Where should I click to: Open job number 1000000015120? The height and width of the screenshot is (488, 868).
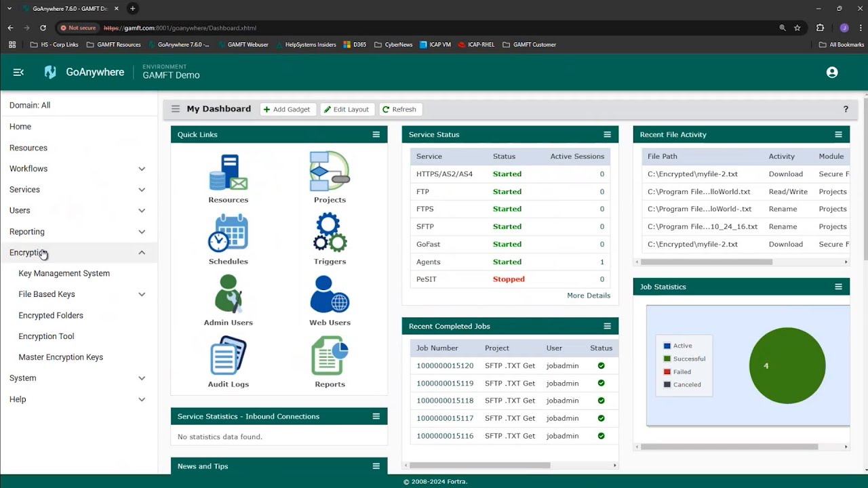445,366
